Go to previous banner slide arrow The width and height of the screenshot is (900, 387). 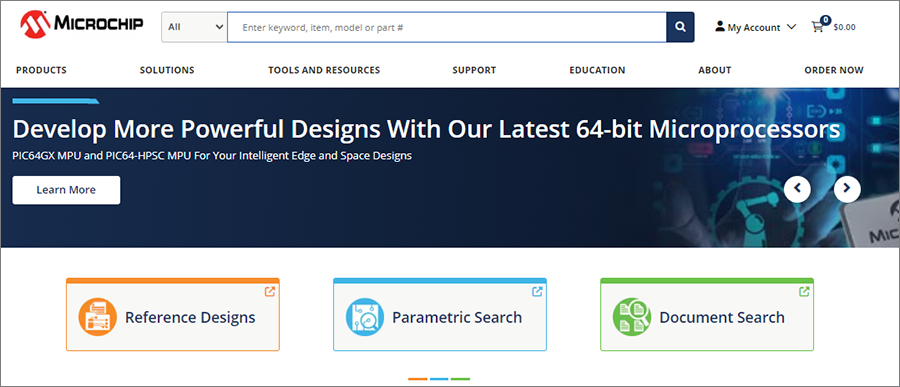pos(797,188)
